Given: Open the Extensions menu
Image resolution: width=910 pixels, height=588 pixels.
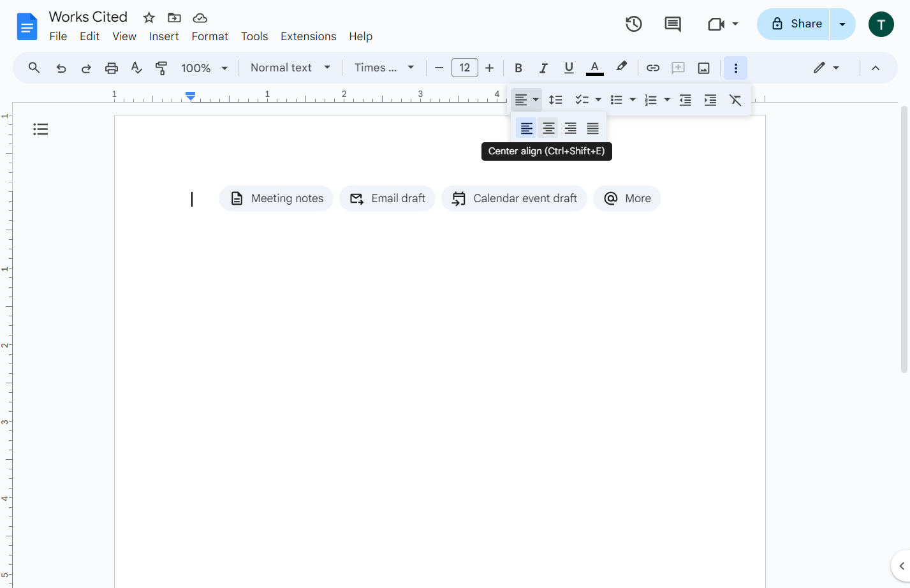Looking at the screenshot, I should [309, 36].
